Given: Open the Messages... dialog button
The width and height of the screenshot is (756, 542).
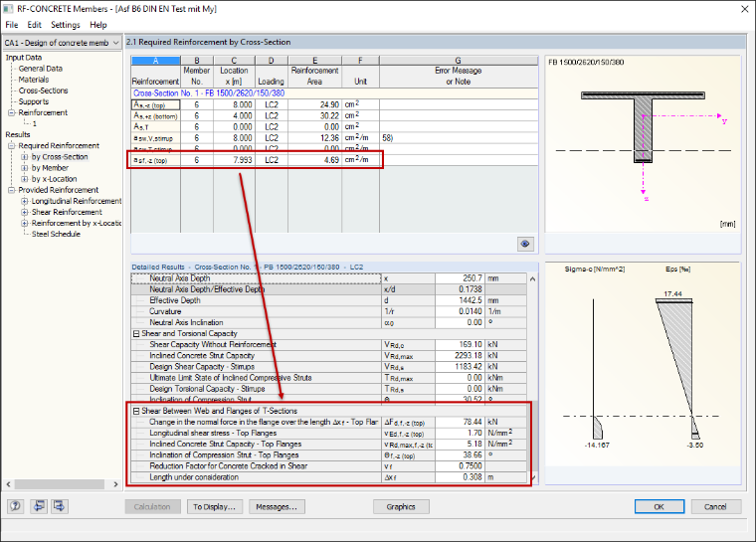Looking at the screenshot, I should pos(277,506).
